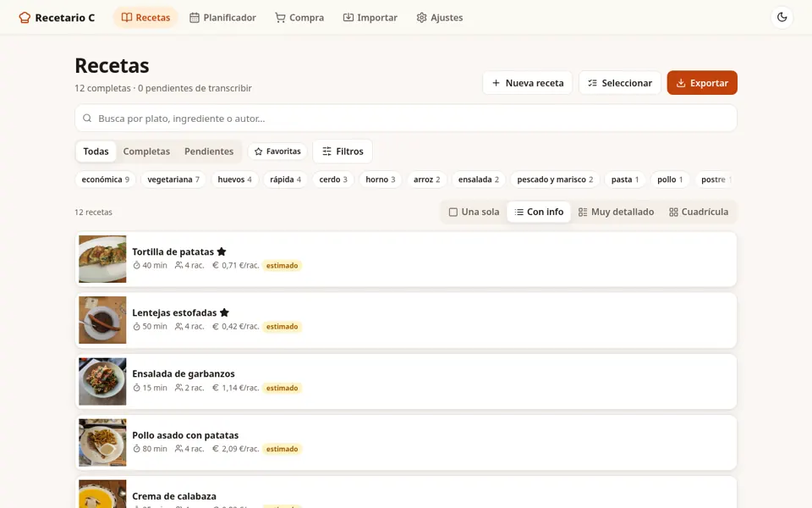Filter by the cerdo tag
Viewport: 812px width, 508px height.
click(x=333, y=179)
